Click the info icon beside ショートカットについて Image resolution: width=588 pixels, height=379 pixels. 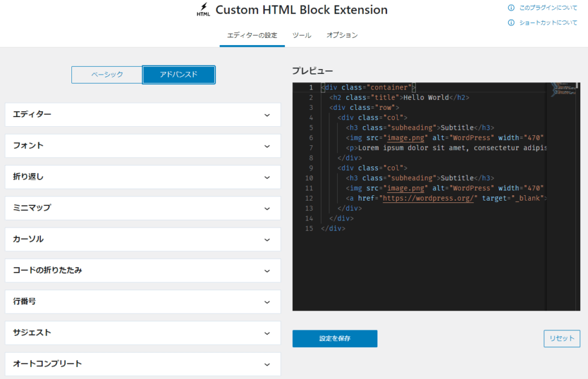(512, 23)
